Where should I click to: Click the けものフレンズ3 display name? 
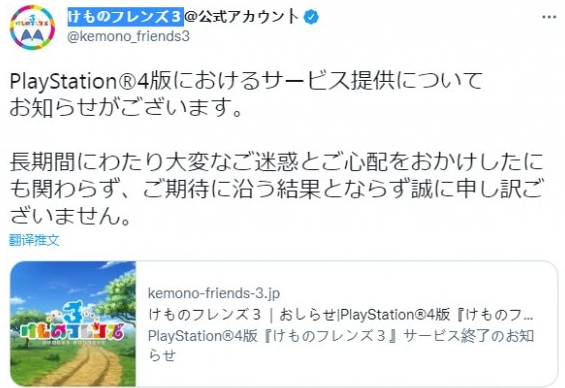pos(125,17)
